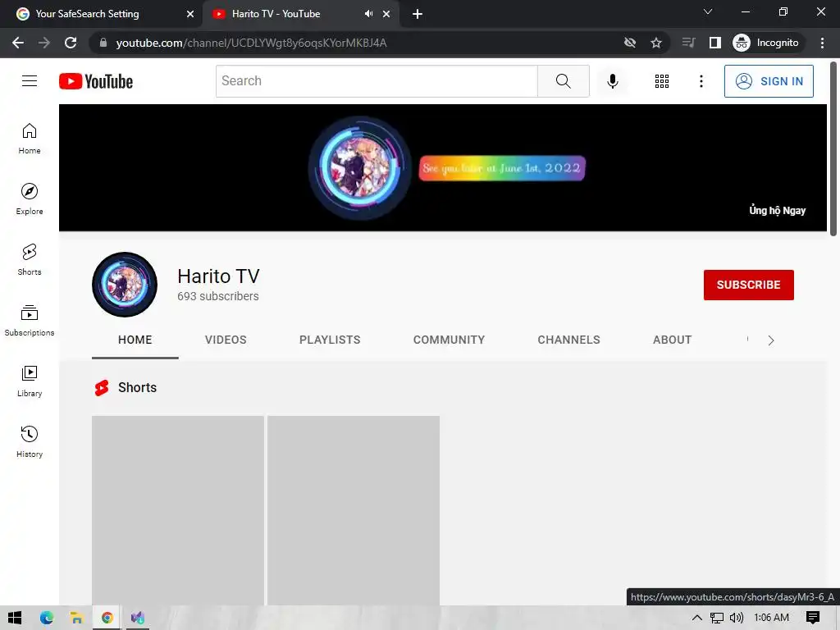The image size is (840, 630).
Task: Open the first Shorts thumbnail
Action: 178,510
